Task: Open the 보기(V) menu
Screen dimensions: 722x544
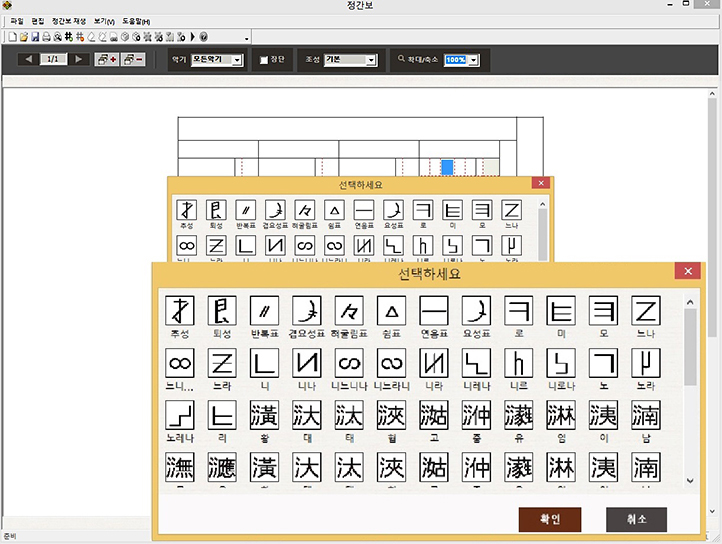Action: point(104,21)
